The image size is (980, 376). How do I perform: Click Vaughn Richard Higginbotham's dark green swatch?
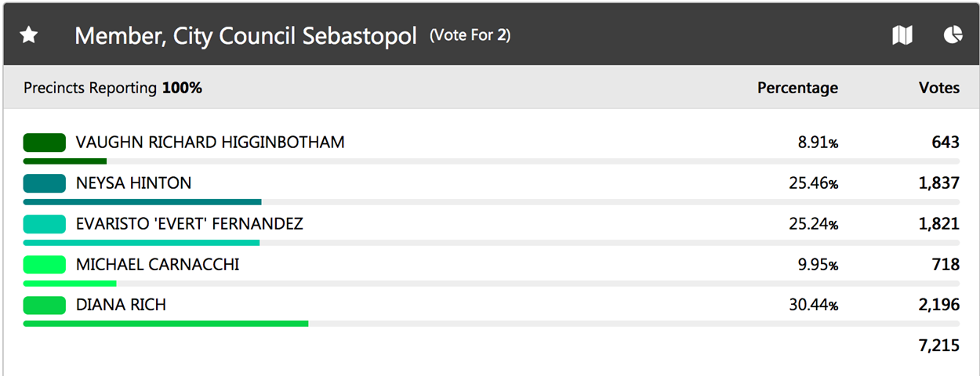point(44,143)
